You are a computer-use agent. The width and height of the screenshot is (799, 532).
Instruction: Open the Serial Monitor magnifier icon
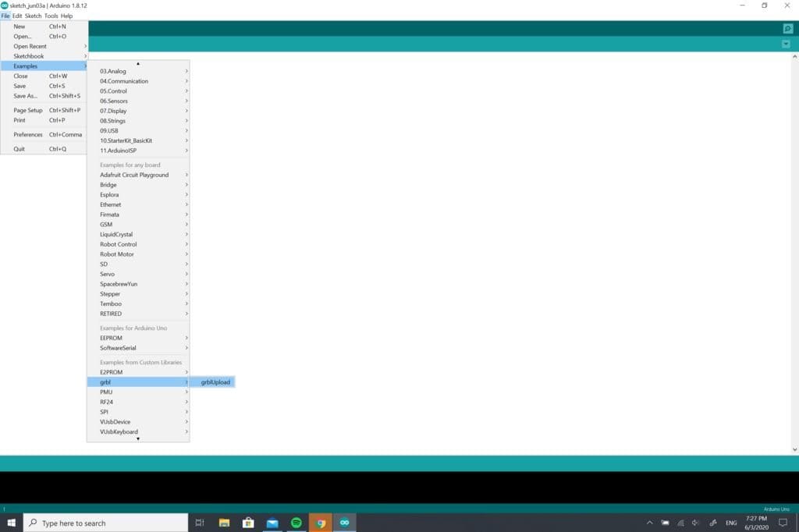(787, 29)
